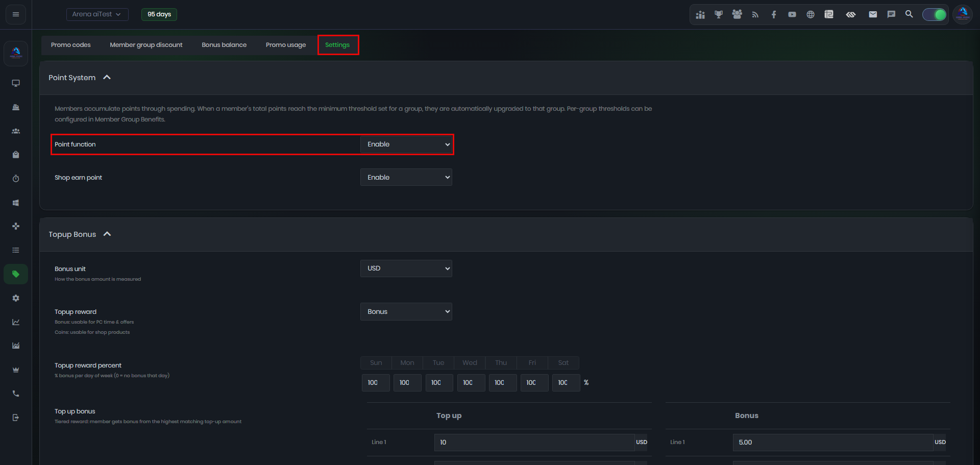Click the 'Topup reward percent' label
The height and width of the screenshot is (465, 980).
click(88, 365)
